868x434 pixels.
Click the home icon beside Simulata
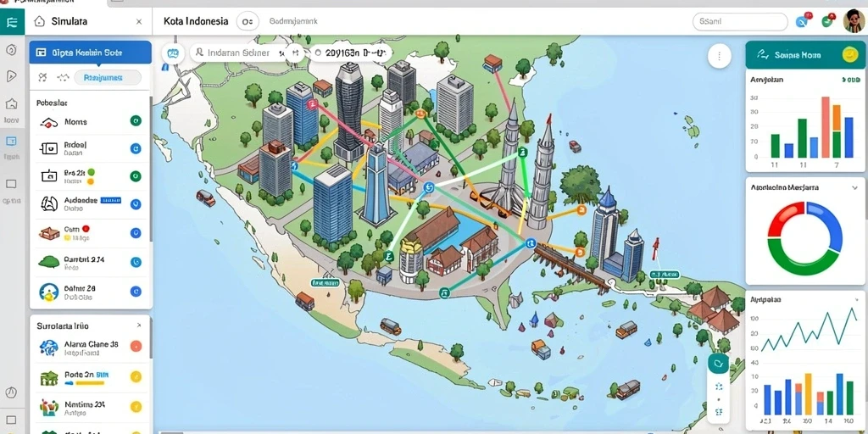point(39,21)
